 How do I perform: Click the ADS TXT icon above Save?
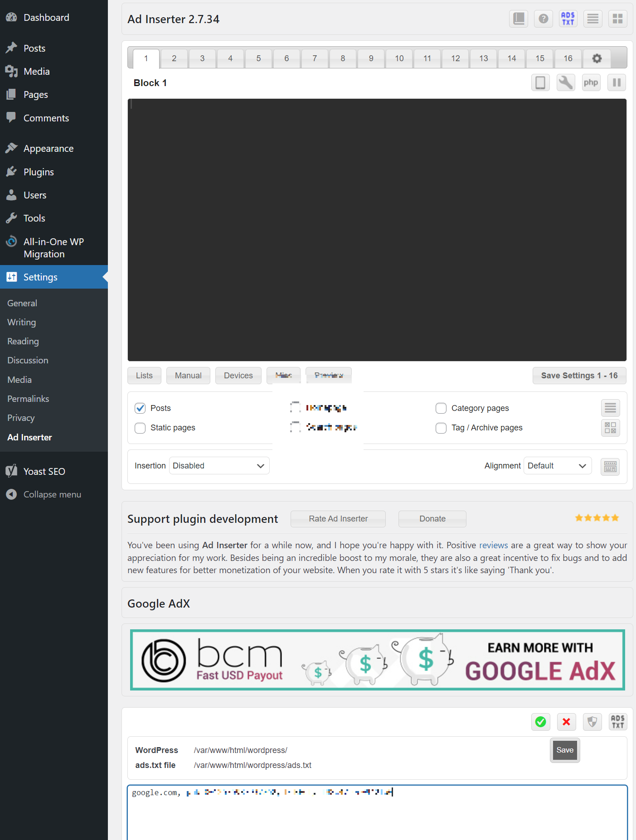[617, 722]
